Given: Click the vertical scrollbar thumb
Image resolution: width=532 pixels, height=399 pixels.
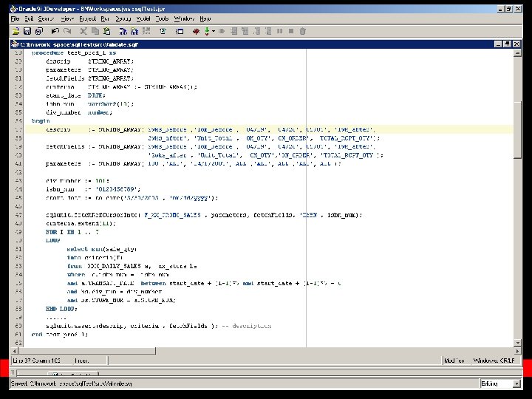Looking at the screenshot, I should 517,130.
